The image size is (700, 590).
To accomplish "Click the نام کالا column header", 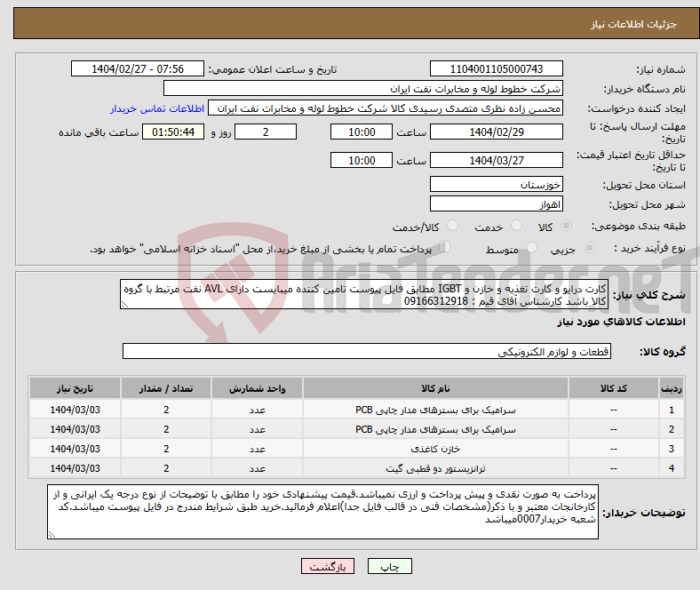I will (435, 388).
